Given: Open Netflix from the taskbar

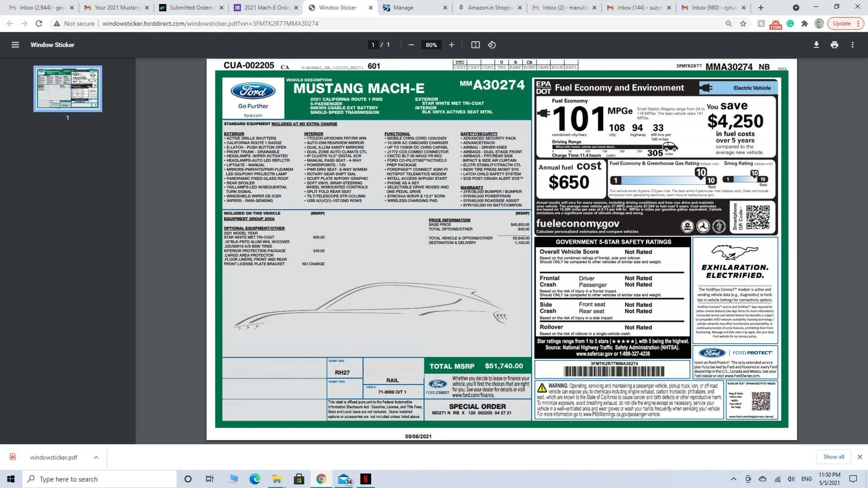Looking at the screenshot, I should (365, 479).
